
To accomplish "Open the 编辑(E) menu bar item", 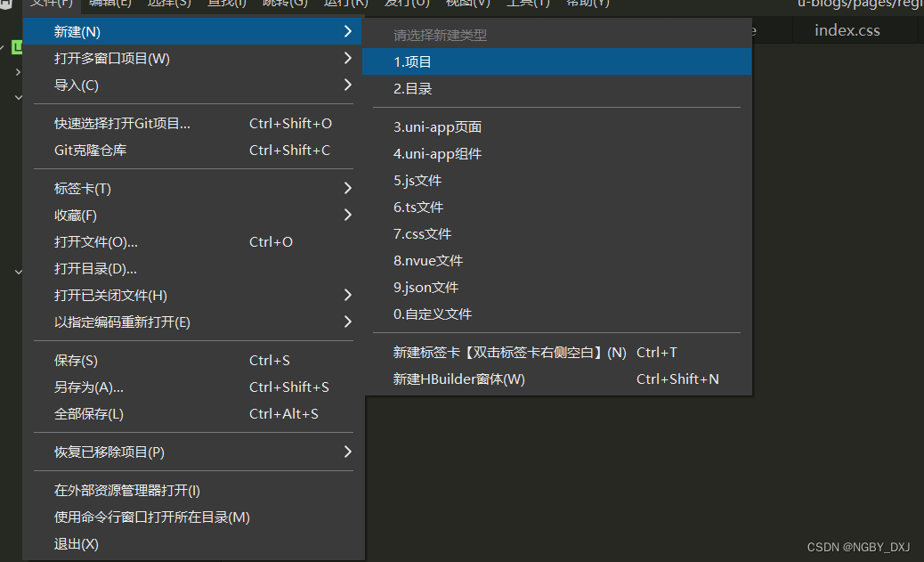I will 110,4.
